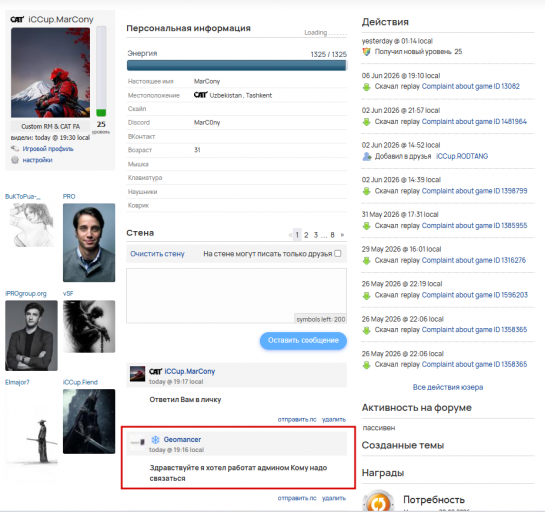Click the add-friend icon next to iCCup.RODTANG
The width and height of the screenshot is (545, 512).
tap(367, 156)
